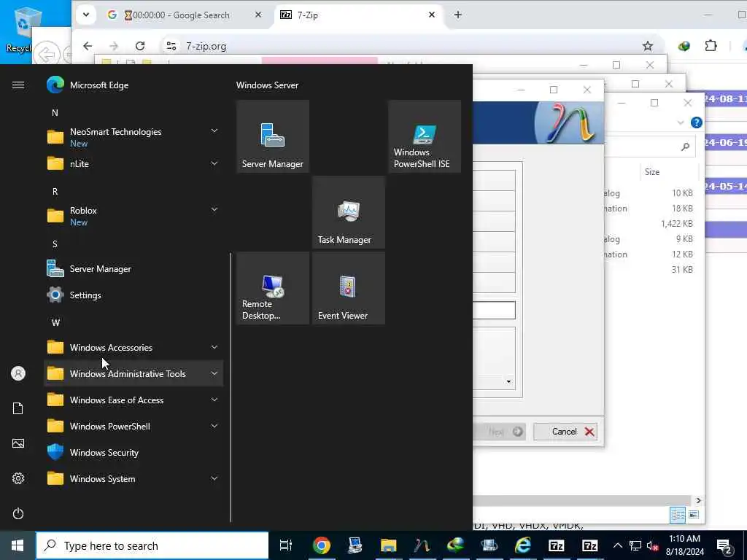The height and width of the screenshot is (560, 747).
Task: Expand the Windows System folder
Action: click(x=214, y=478)
